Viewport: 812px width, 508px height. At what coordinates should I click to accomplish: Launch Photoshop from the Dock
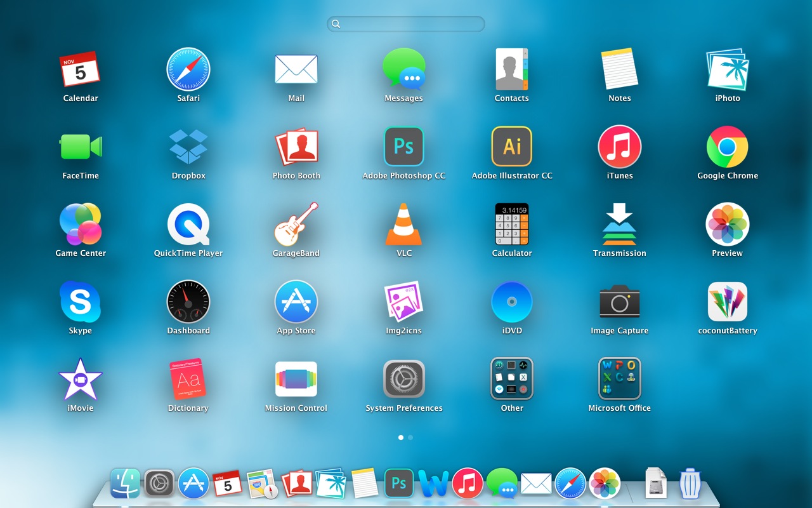click(399, 484)
